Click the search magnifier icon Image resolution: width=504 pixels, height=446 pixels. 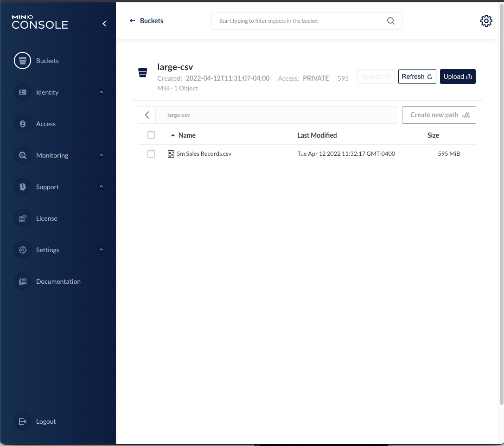click(391, 21)
